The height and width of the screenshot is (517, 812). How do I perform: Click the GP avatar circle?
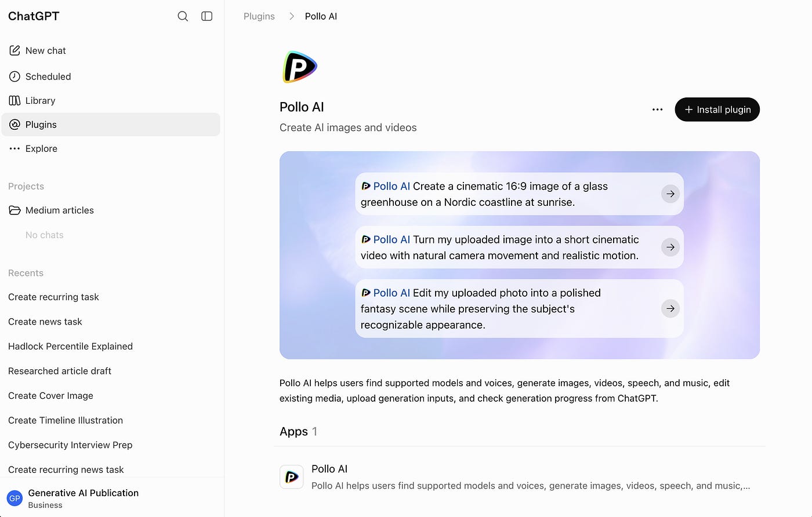click(14, 498)
